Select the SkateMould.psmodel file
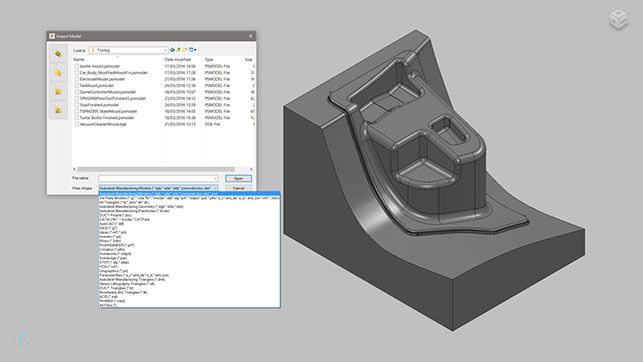The width and height of the screenshot is (643, 362). click(108, 111)
